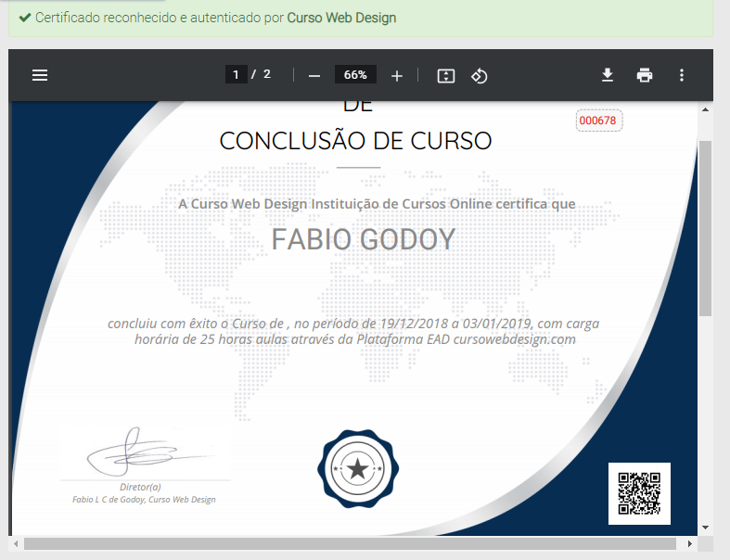Print the certificate
730x560 pixels.
click(x=645, y=75)
